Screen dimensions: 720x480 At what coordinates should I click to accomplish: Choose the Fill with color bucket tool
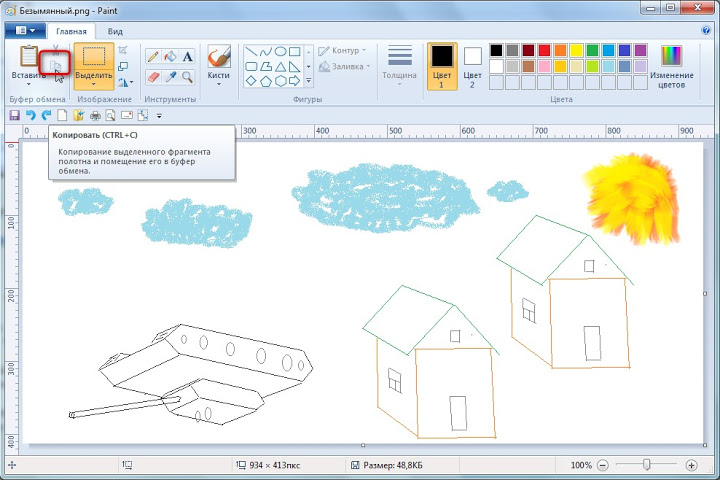click(x=170, y=56)
